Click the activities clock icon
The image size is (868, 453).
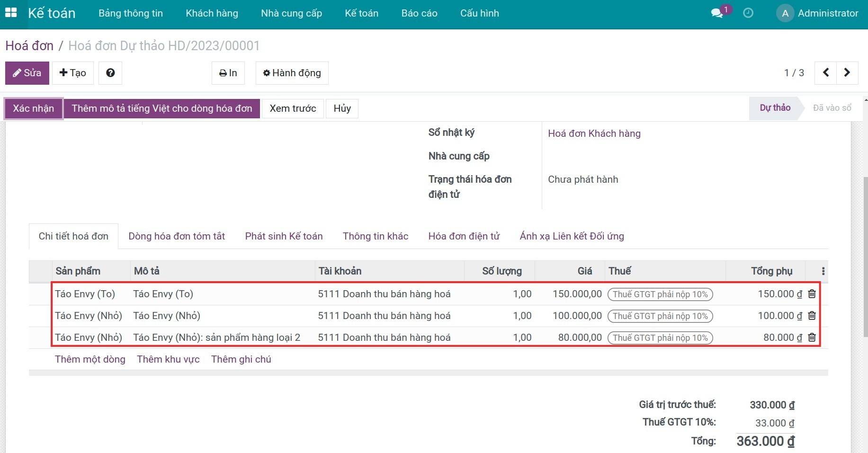pyautogui.click(x=748, y=13)
